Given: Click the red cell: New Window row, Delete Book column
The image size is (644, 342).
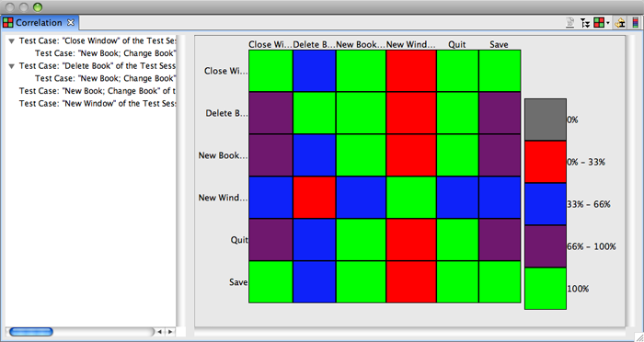Looking at the screenshot, I should (x=315, y=198).
